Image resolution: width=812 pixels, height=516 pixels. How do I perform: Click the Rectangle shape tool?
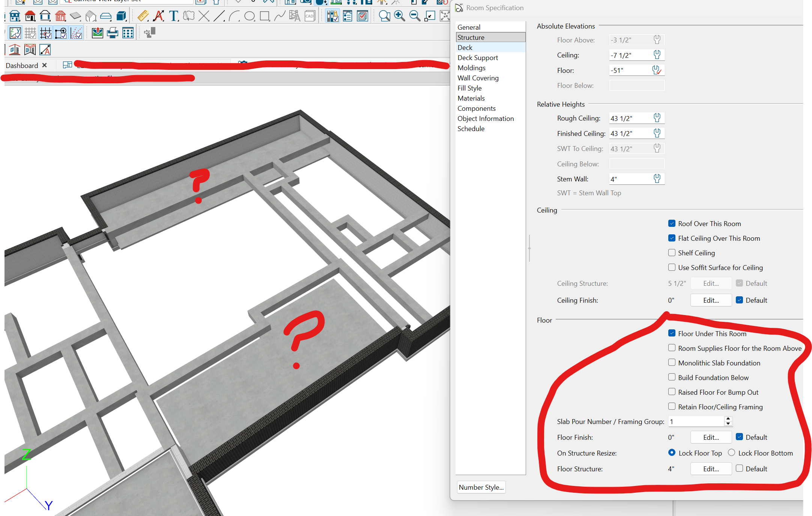point(265,16)
